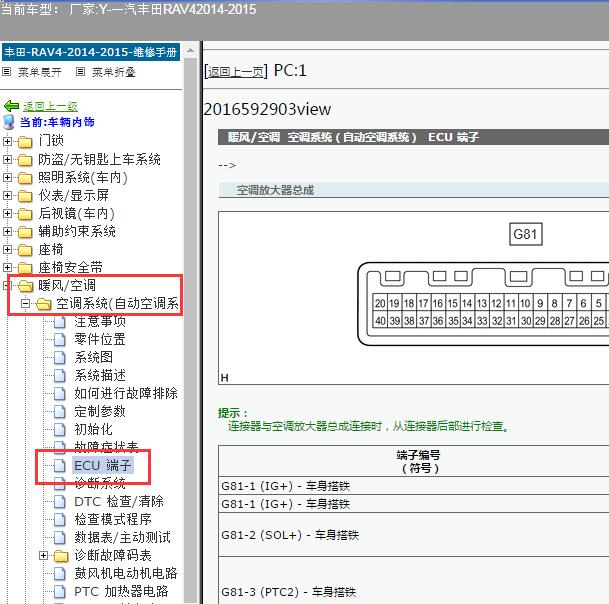This screenshot has height=604, width=609.
Task: Expand the 照明系统(车内) folder node
Action: pos(7,178)
